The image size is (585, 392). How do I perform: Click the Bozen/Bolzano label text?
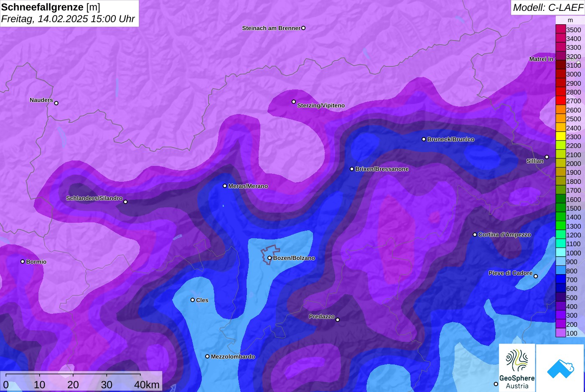click(x=294, y=258)
